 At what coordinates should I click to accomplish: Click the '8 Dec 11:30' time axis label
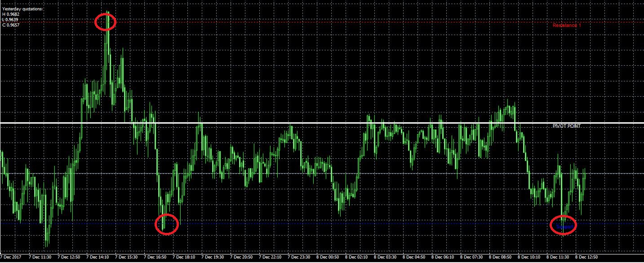[x=558, y=258]
